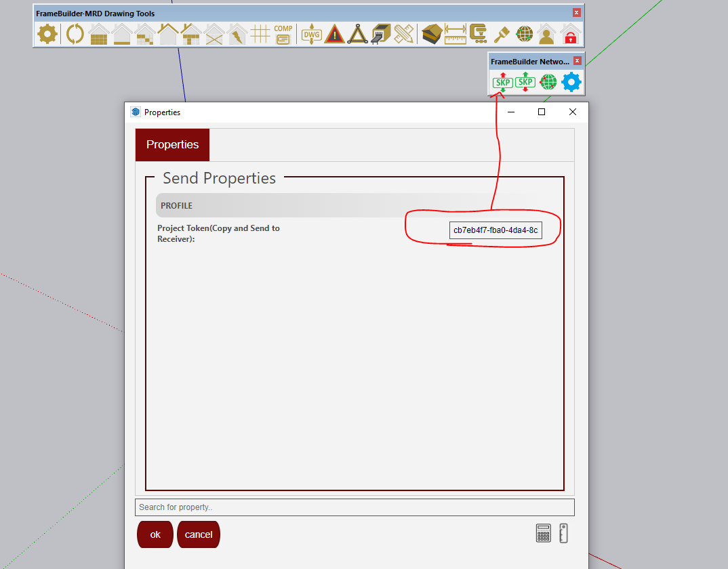This screenshot has width=728, height=569.
Task: Select the Properties tab
Action: tap(172, 145)
